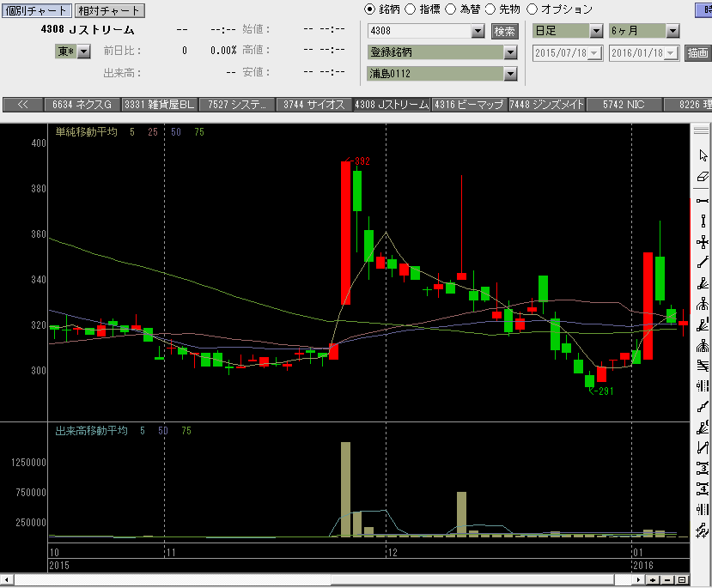
Task: Select the 3744 サイオス stock tab
Action: pos(314,105)
